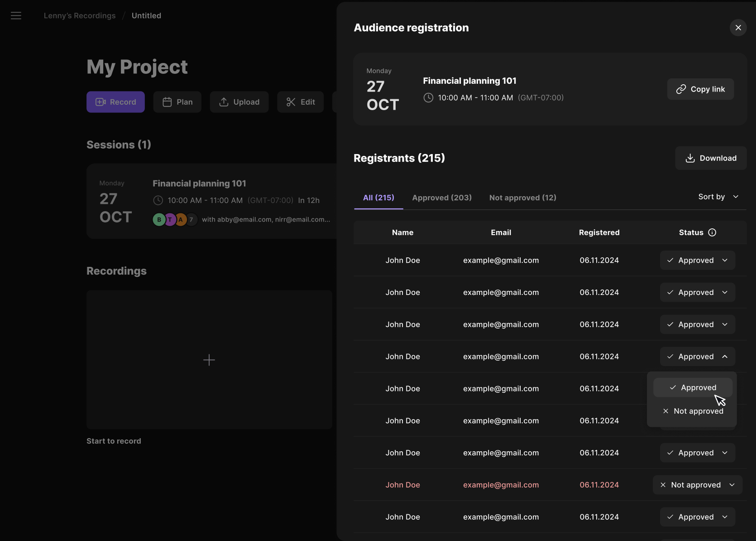Viewport: 756px width, 541px height.
Task: Expand the Not approved status dropdown row
Action: (697, 485)
